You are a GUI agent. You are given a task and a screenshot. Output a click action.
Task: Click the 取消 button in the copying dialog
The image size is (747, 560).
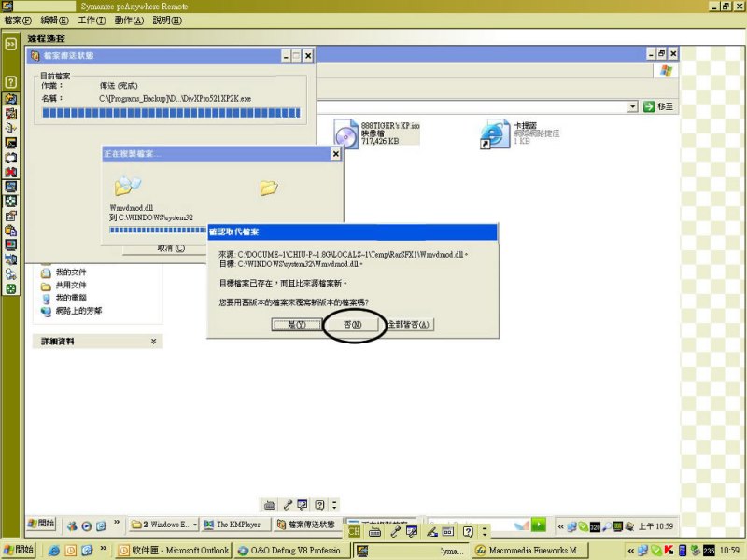point(171,248)
